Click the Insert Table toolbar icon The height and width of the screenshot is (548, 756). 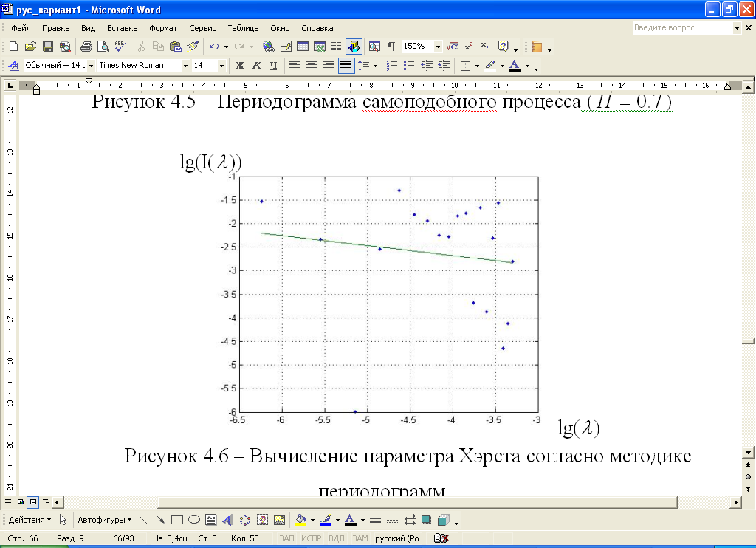[302, 47]
